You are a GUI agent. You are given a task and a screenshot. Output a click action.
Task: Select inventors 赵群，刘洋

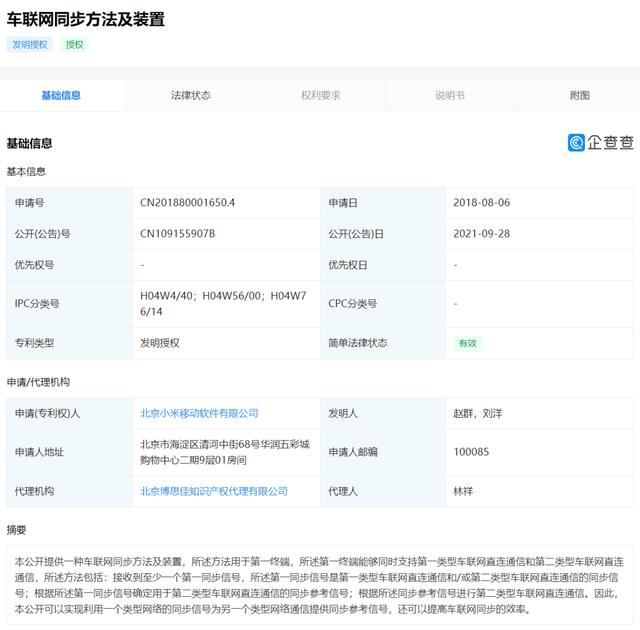point(478,413)
